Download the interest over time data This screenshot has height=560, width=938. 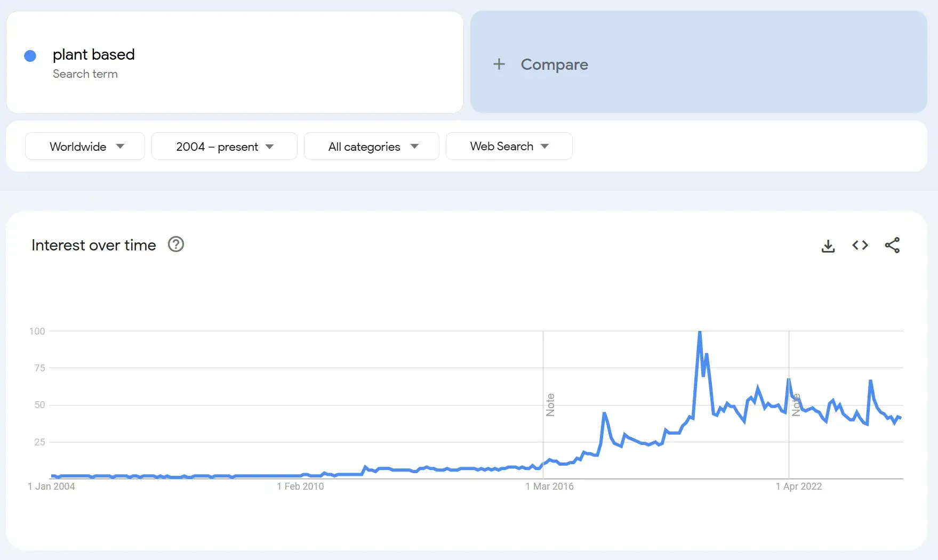828,246
